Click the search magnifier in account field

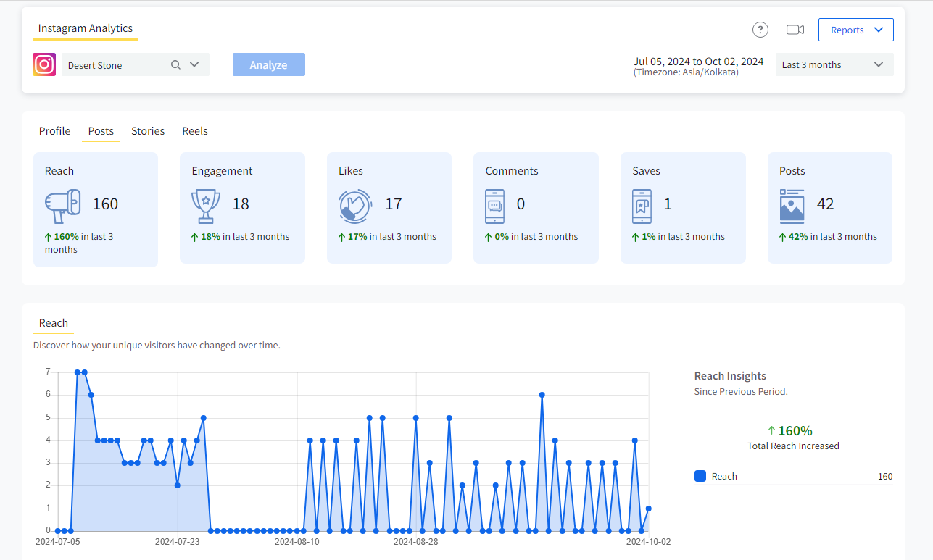click(175, 64)
